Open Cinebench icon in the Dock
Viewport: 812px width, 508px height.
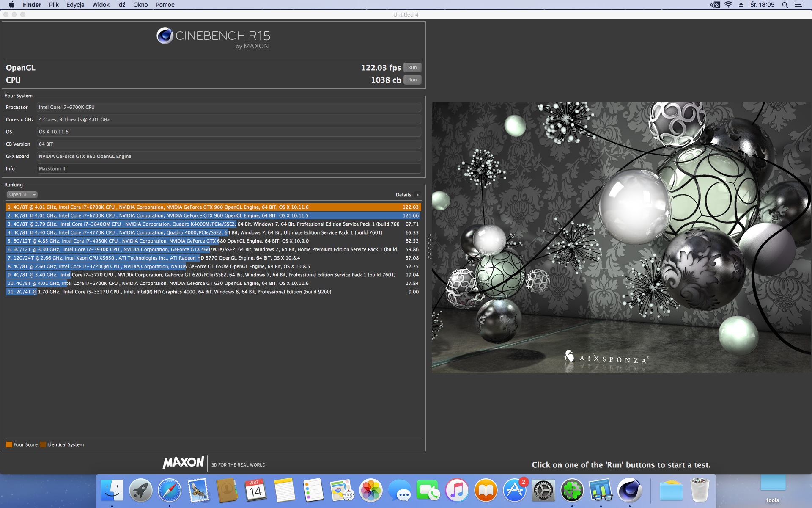(629, 491)
